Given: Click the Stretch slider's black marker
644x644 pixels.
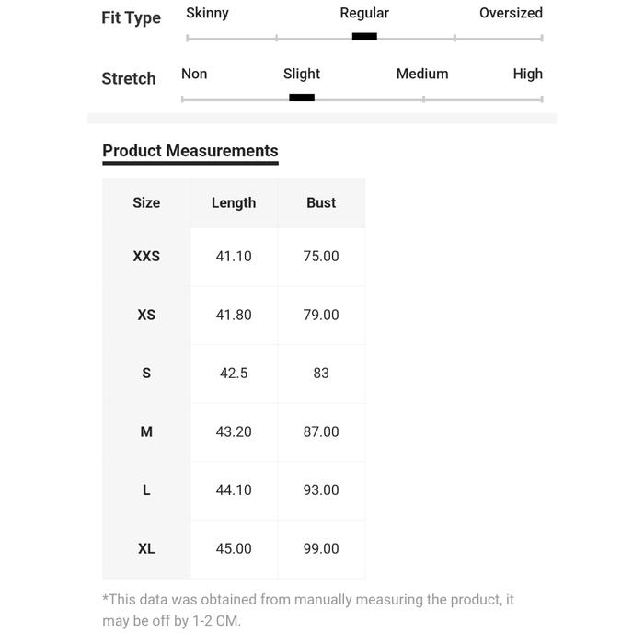Looking at the screenshot, I should coord(302,98).
